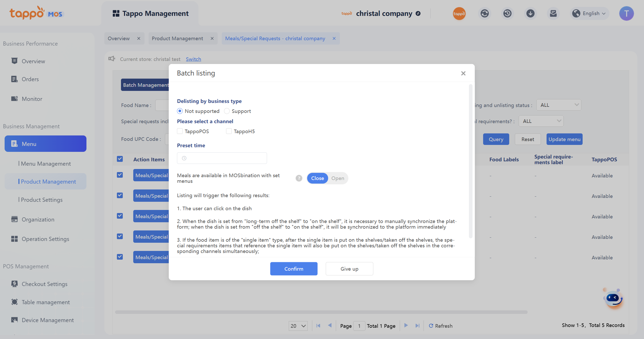Click the sync refresh icon in header
The height and width of the screenshot is (339, 644).
pyautogui.click(x=484, y=13)
